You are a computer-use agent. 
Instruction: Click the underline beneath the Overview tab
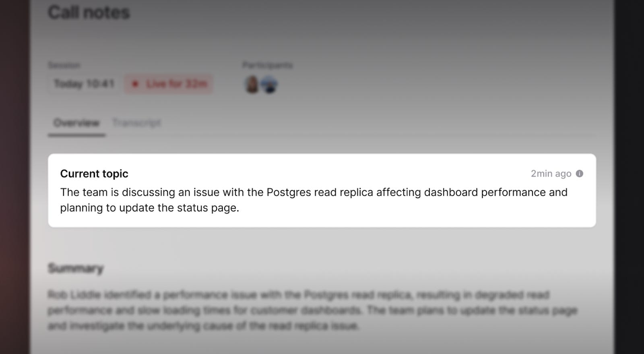coord(77,135)
